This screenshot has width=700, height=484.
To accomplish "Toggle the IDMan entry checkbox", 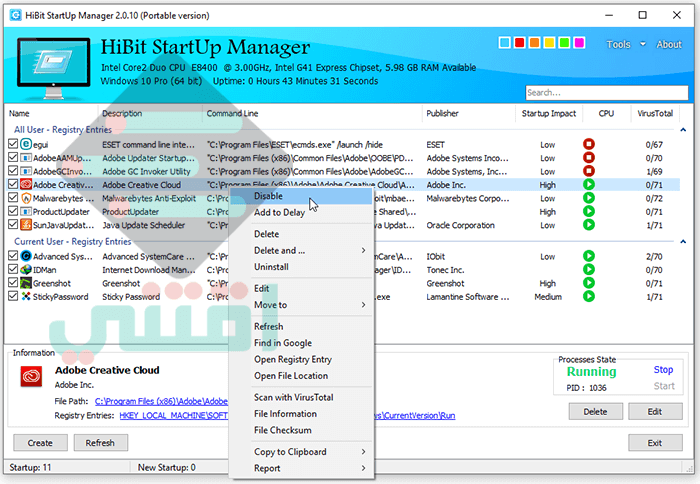I will coord(13,269).
